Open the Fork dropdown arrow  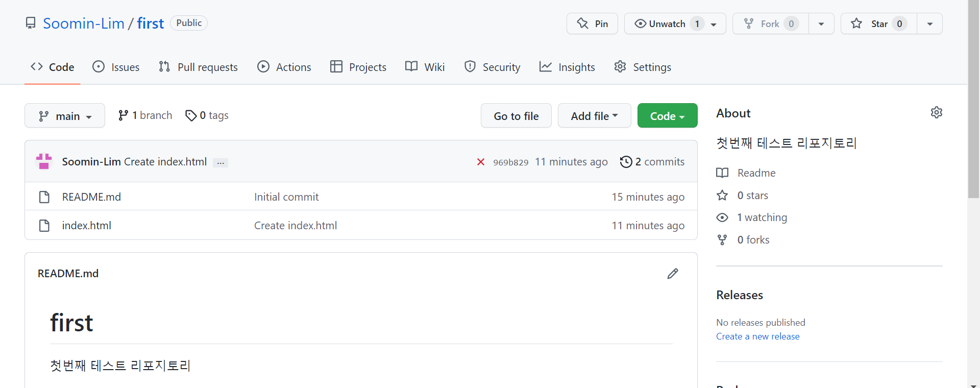pyautogui.click(x=821, y=23)
